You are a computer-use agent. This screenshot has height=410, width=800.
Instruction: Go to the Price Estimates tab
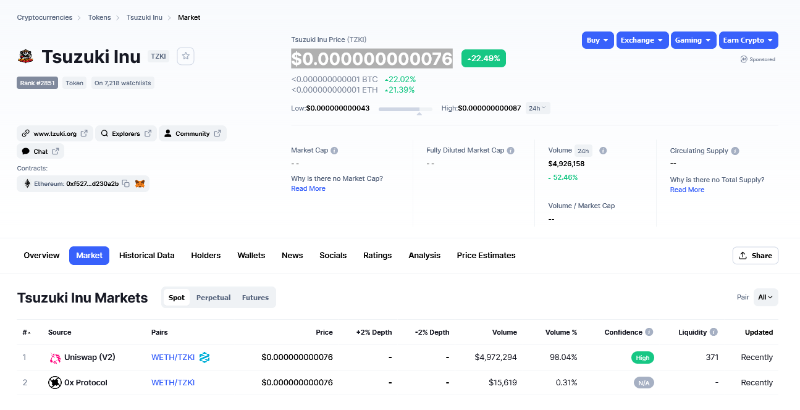[486, 255]
